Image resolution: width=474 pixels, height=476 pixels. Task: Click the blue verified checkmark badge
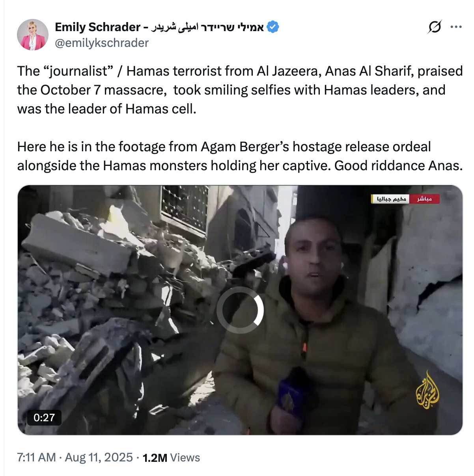tap(273, 27)
